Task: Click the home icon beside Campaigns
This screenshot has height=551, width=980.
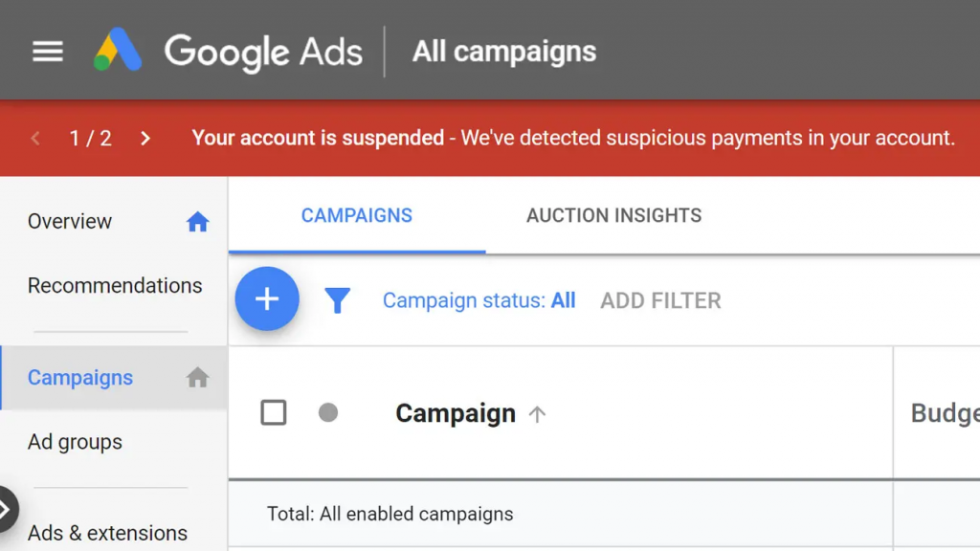Action: [197, 377]
